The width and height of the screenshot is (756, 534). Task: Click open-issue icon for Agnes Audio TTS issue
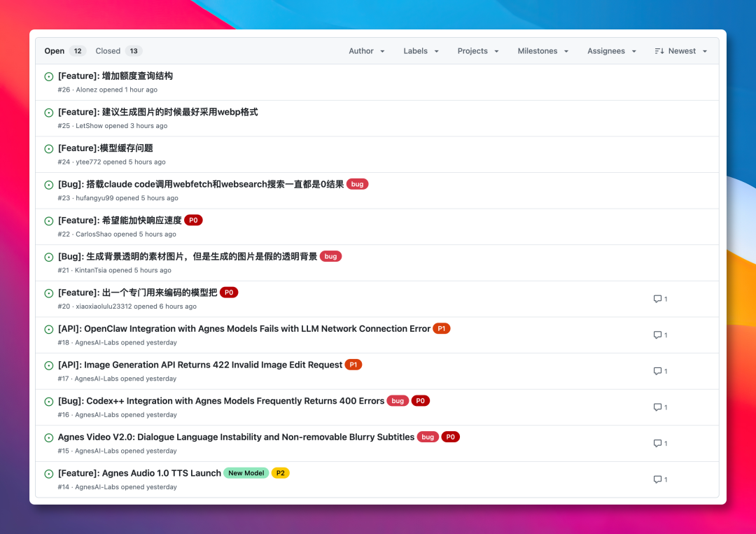[49, 475]
